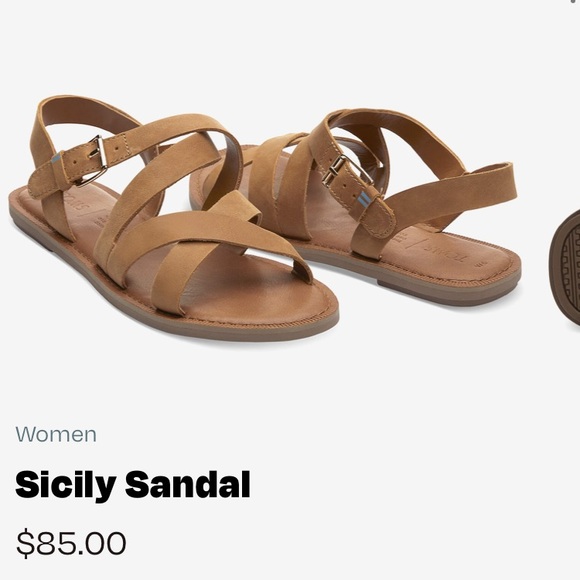Open the shoe sole image on the right

(x=565, y=267)
